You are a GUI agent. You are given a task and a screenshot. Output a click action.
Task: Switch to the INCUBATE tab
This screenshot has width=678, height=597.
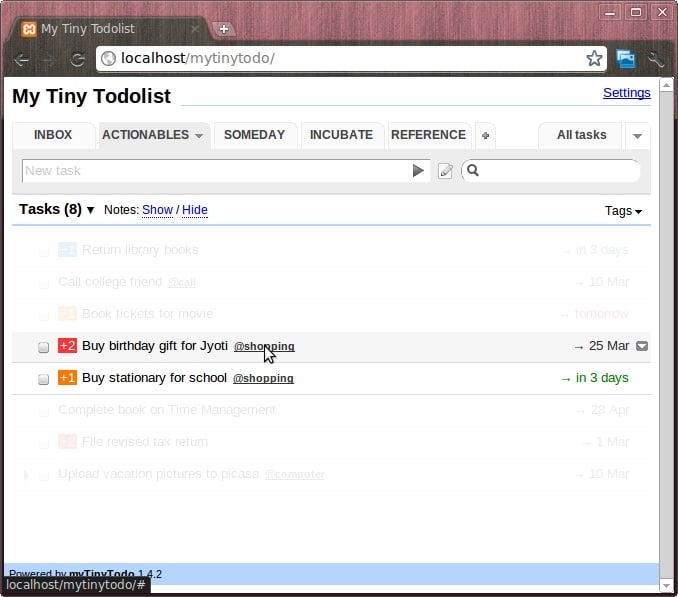pos(342,135)
